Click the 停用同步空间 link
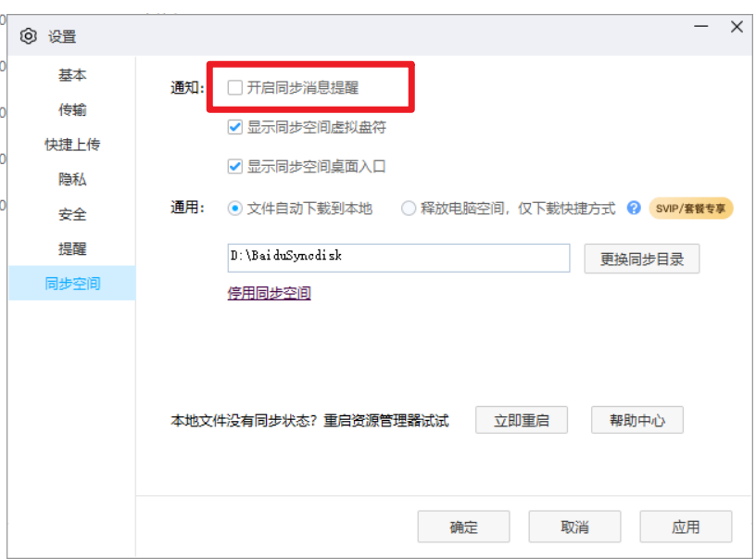Screen dimensions: 756x559 click(269, 293)
